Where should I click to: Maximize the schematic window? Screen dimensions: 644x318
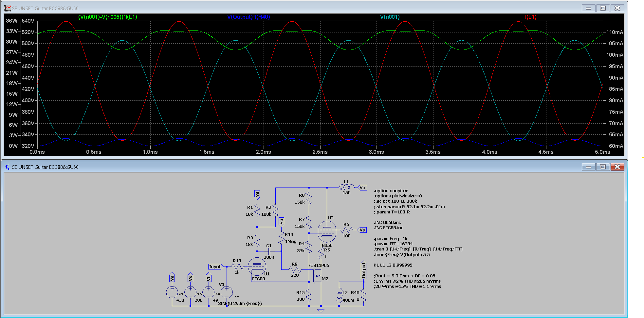(x=603, y=167)
